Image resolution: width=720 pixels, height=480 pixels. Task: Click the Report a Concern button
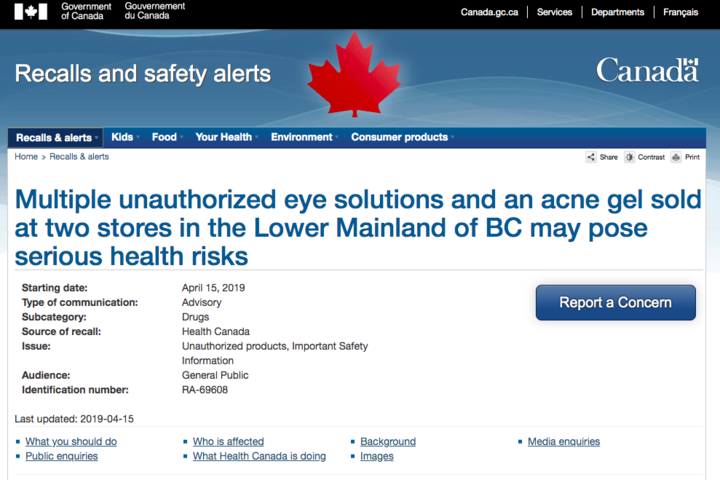click(615, 302)
